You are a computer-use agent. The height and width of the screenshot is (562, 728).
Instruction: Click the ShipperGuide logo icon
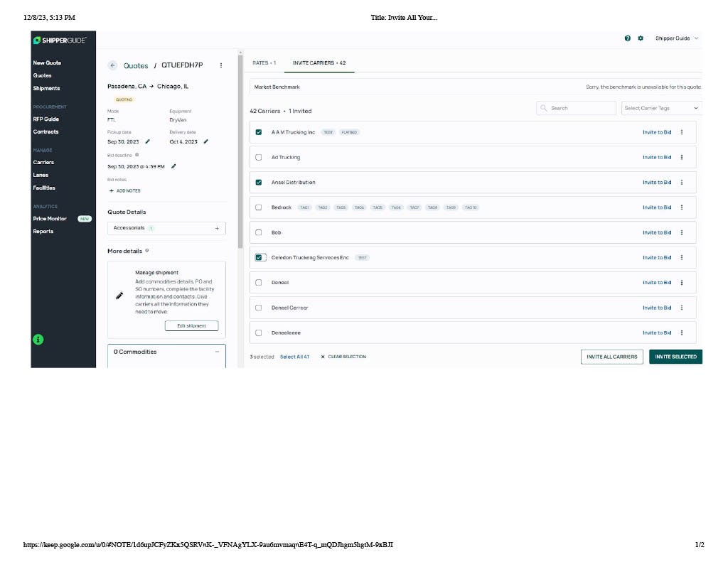point(37,40)
